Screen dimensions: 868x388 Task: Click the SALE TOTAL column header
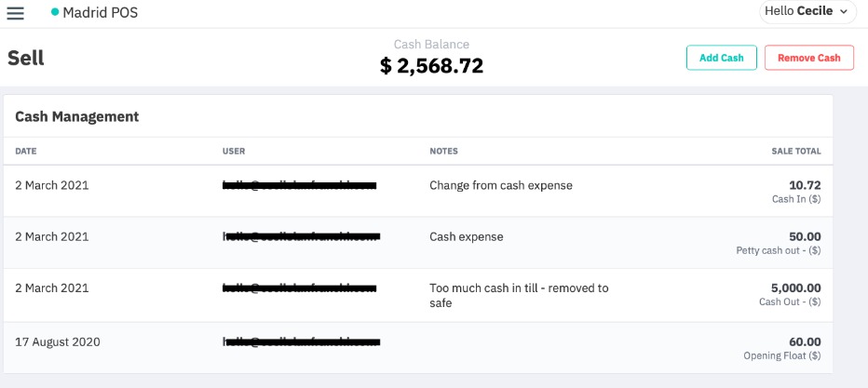[796, 151]
